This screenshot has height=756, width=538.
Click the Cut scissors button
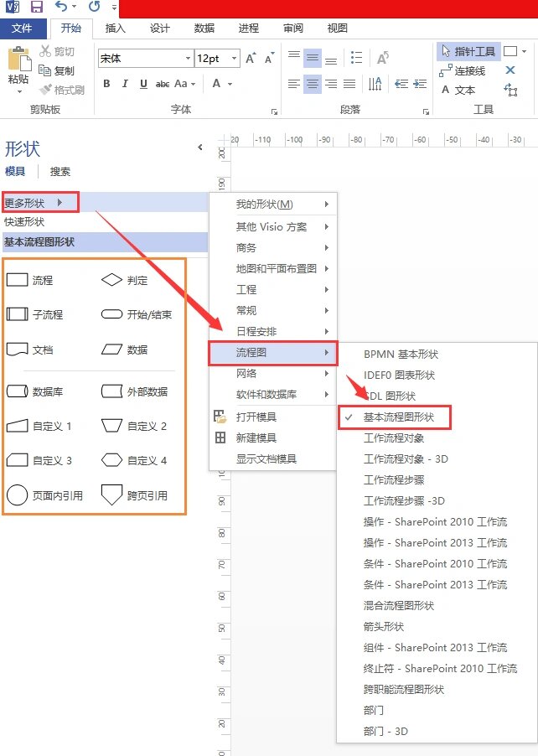57,51
